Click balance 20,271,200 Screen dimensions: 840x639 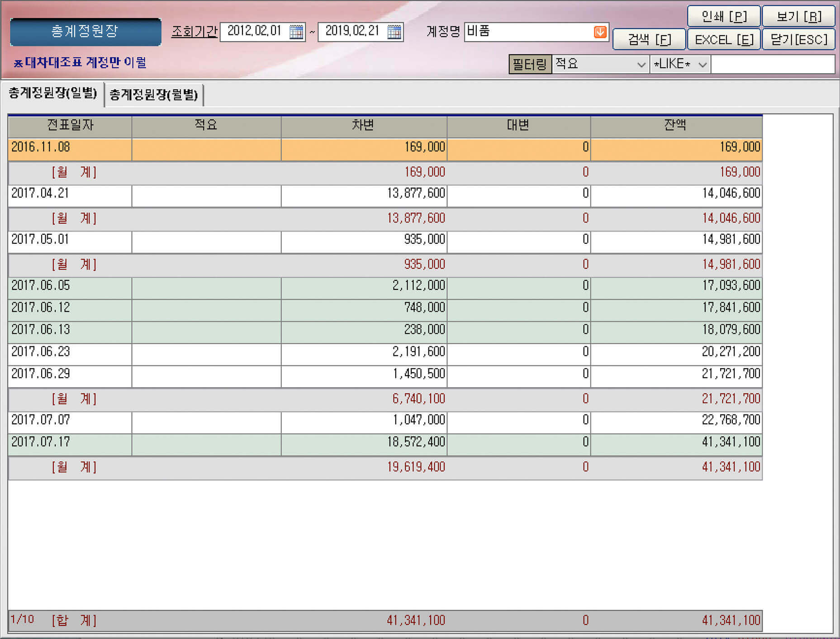(x=731, y=352)
